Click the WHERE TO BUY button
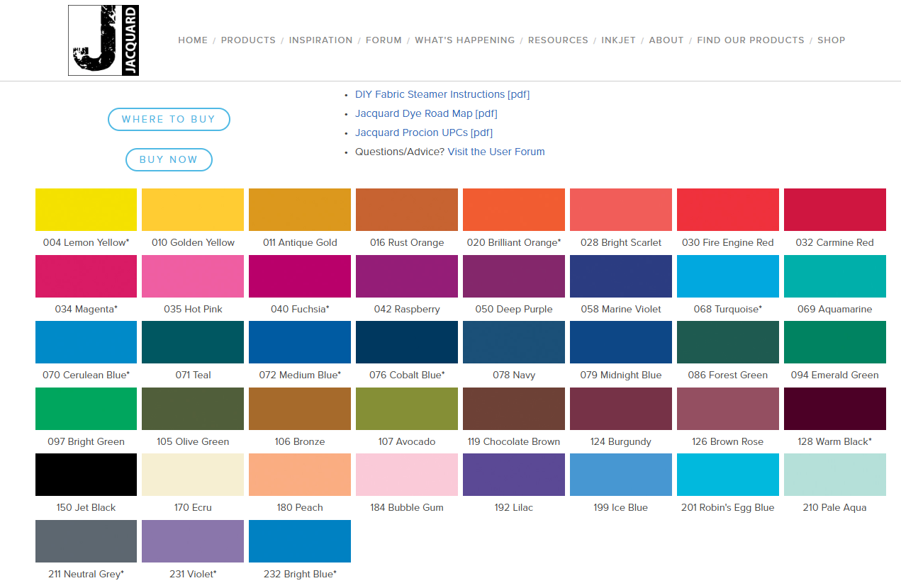 [169, 119]
